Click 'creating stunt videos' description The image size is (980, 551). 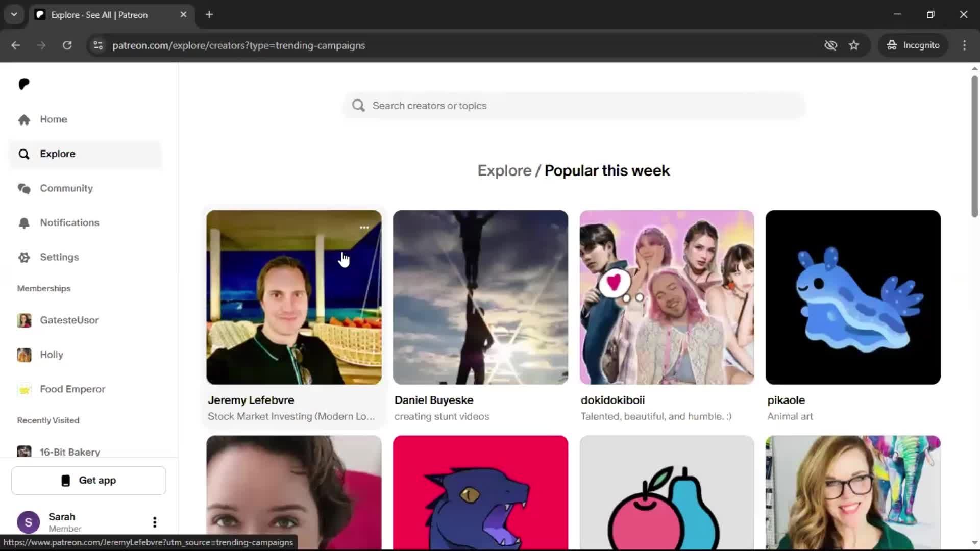442,416
